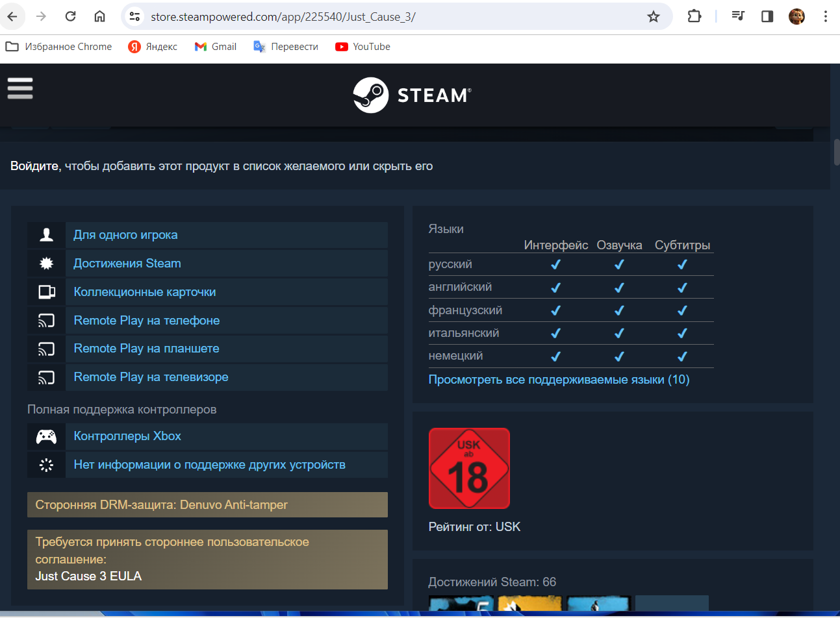The height and width of the screenshot is (618, 840).
Task: Click the итальянский language row label
Action: (x=464, y=333)
